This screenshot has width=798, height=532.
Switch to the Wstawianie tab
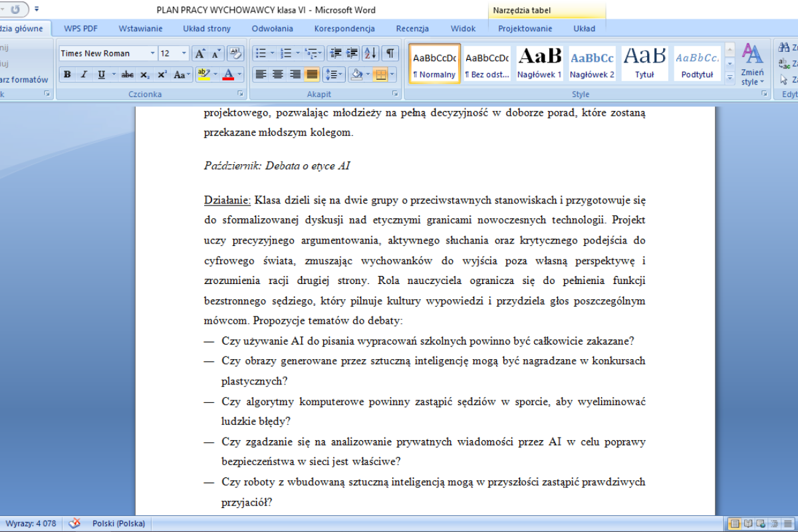coord(141,29)
